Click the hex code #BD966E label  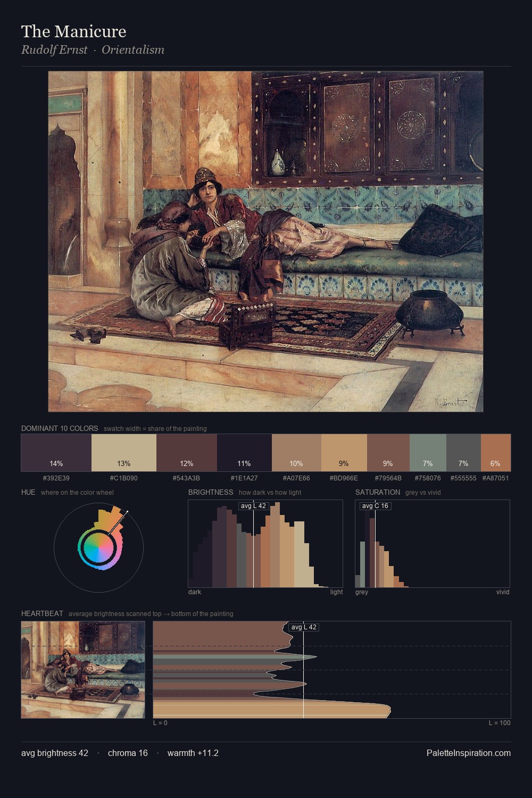344,478
